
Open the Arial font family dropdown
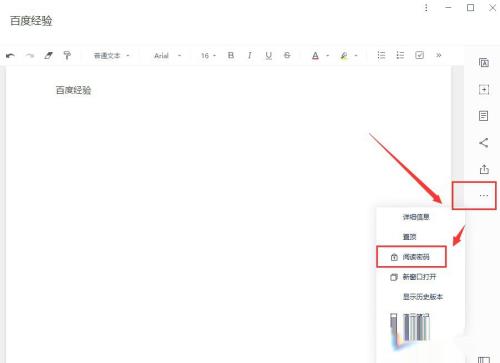(x=168, y=56)
